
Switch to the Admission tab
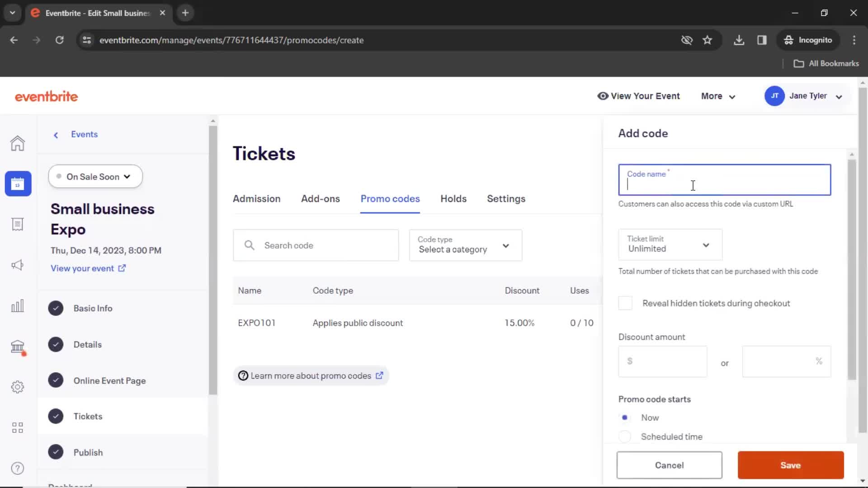point(256,199)
